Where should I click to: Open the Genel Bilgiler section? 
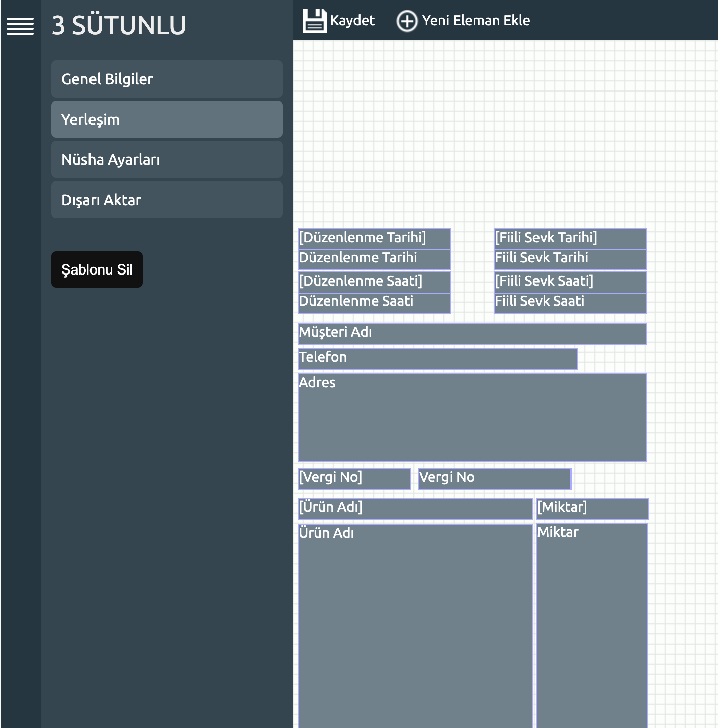pos(166,79)
